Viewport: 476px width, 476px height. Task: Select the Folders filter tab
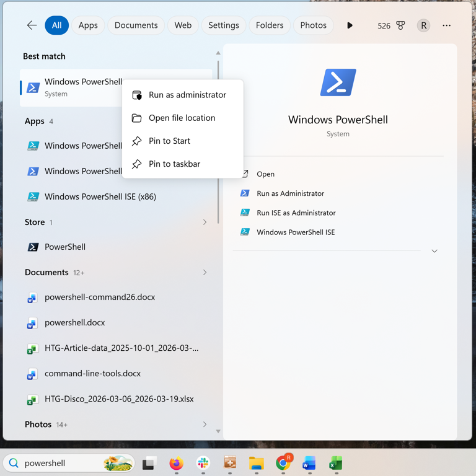[x=270, y=25]
